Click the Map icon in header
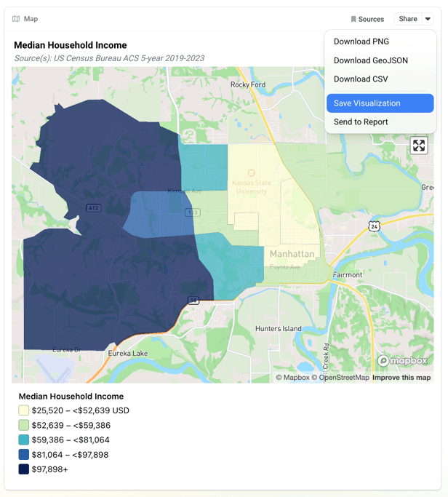Viewport: 448px width, 497px height. coord(16,19)
